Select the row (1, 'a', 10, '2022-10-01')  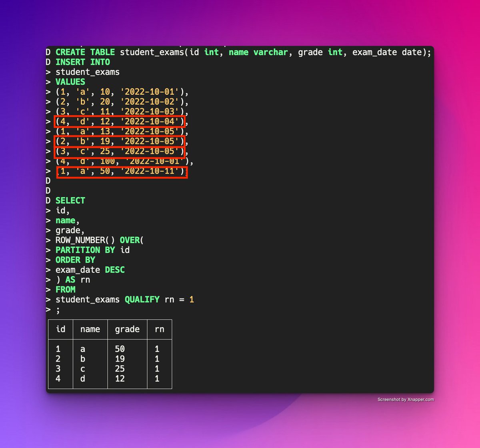122,92
